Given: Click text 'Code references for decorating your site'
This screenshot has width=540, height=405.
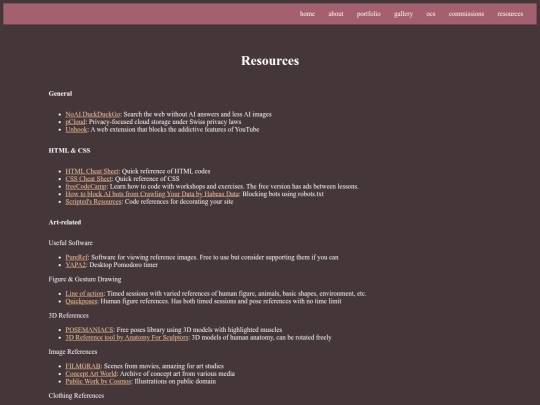Looking at the screenshot, I should (179, 201).
